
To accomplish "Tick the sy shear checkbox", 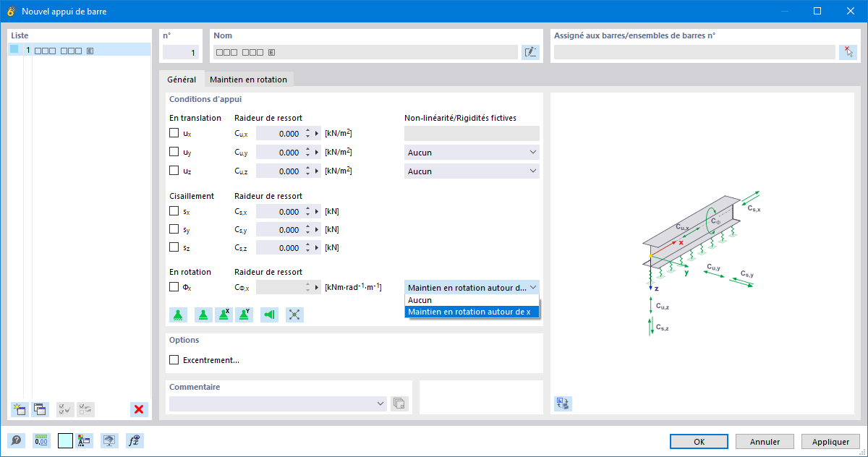I will click(174, 229).
